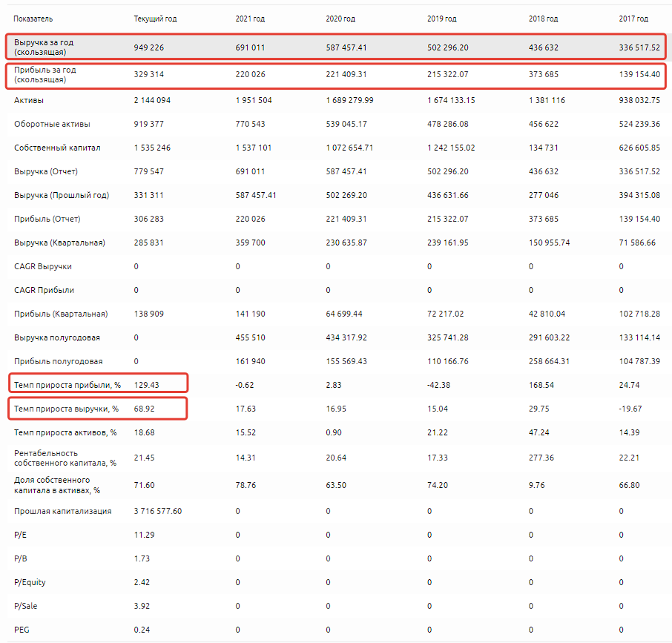Image resolution: width=672 pixels, height=643 pixels.
Task: Select the P/Sale value 3.92
Action: tap(141, 606)
